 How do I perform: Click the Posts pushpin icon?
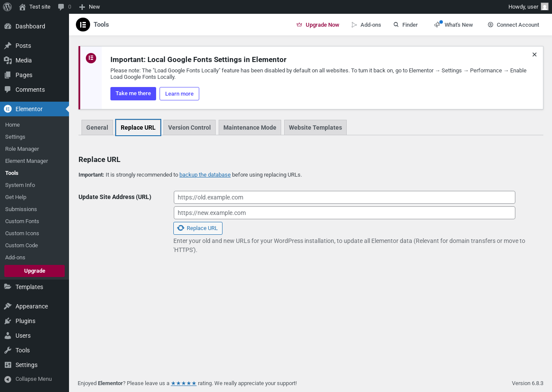[x=8, y=46]
